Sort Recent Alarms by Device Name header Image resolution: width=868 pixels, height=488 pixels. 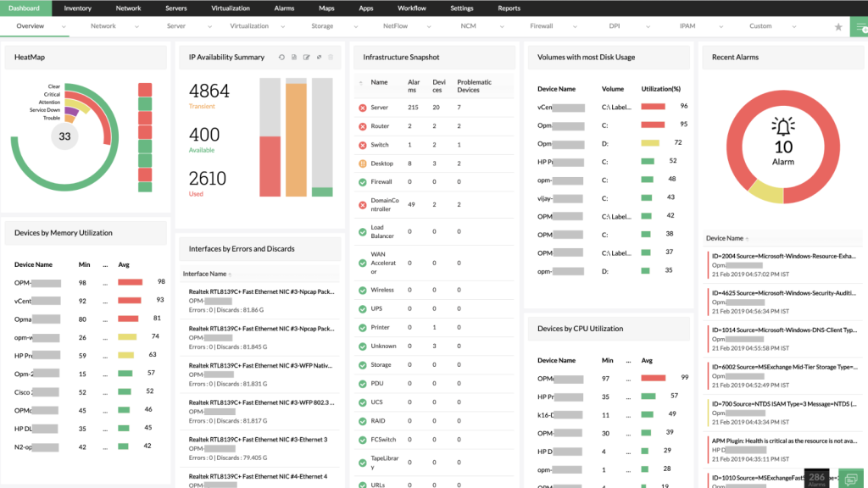click(725, 238)
